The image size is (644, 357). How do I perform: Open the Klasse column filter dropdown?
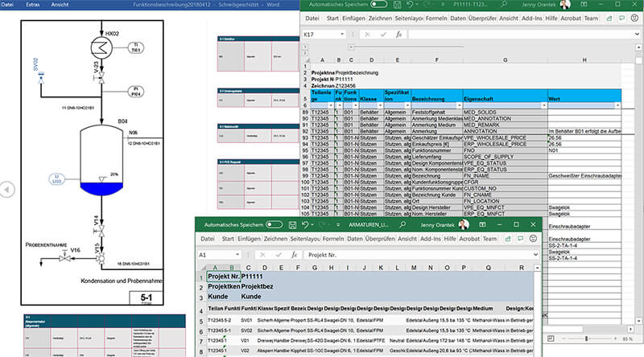click(x=380, y=105)
